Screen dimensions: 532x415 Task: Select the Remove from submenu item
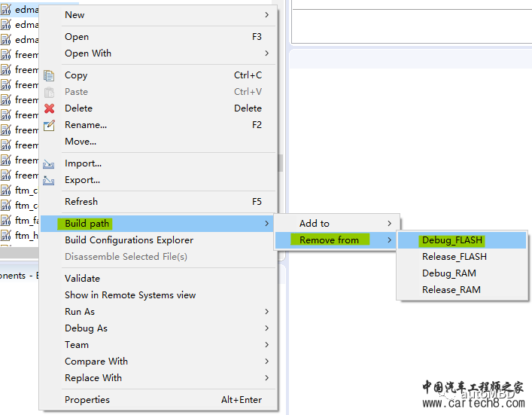click(337, 240)
